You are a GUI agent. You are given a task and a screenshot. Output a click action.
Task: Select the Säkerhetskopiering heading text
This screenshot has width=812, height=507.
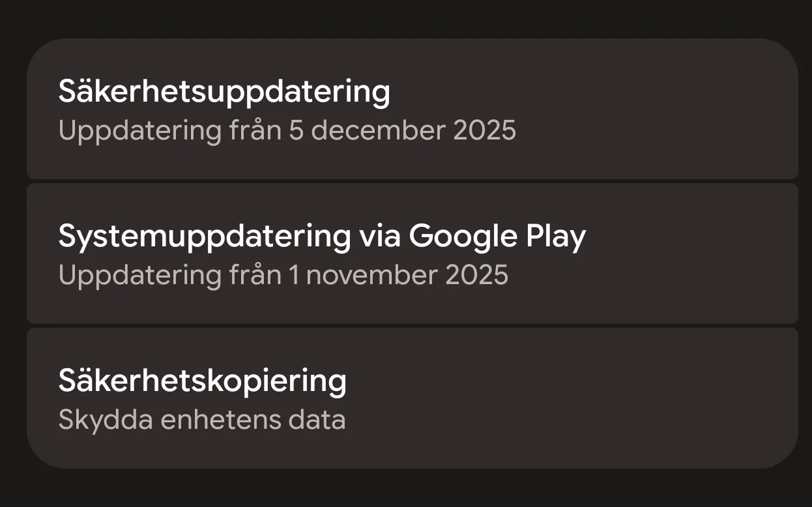[x=202, y=381]
